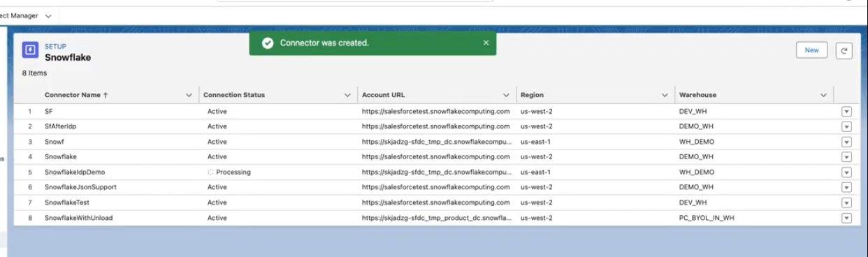Click the SETUP breadcrumb label
The image size is (868, 257).
pyautogui.click(x=55, y=46)
